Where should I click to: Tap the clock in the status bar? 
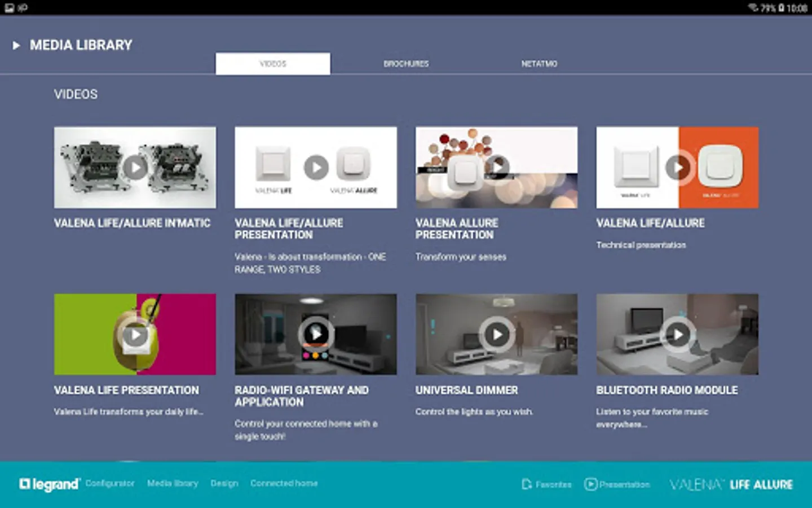pos(797,8)
